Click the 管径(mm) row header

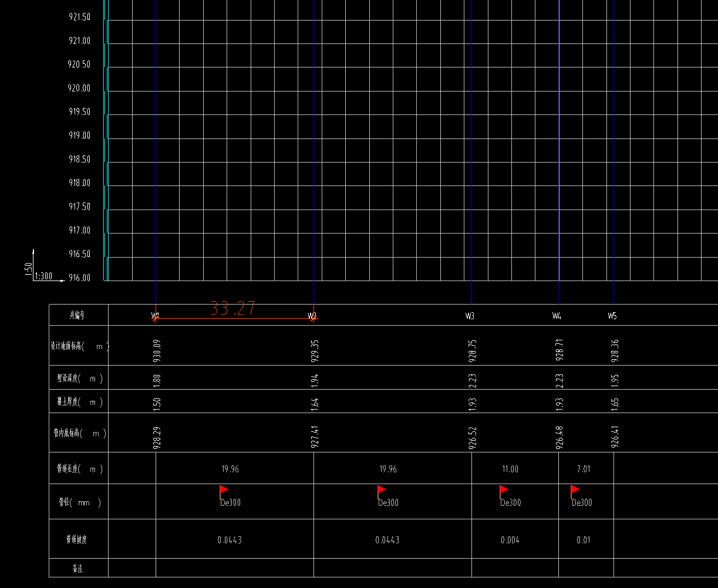tap(79, 502)
